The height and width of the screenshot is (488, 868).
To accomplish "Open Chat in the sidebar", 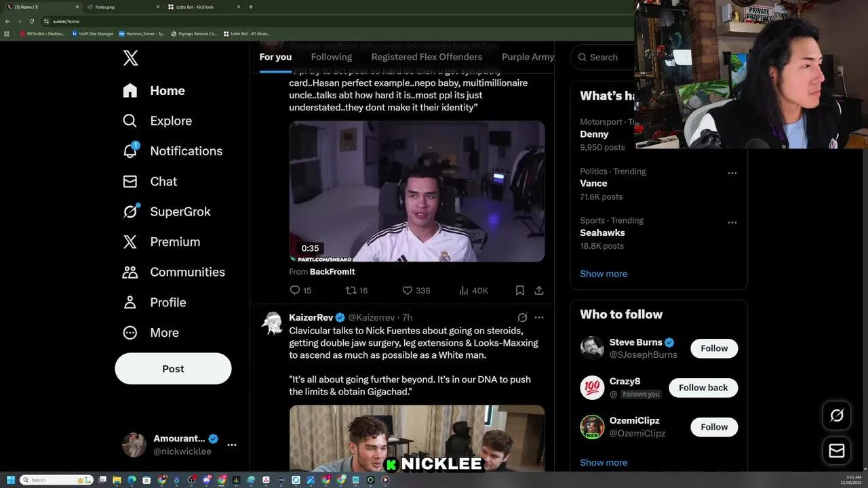I will 150,181.
